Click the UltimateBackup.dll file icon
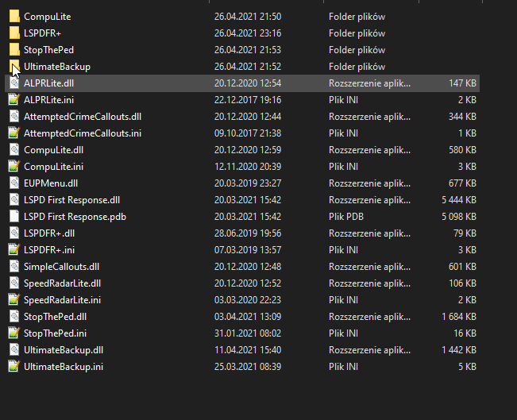 [x=14, y=349]
